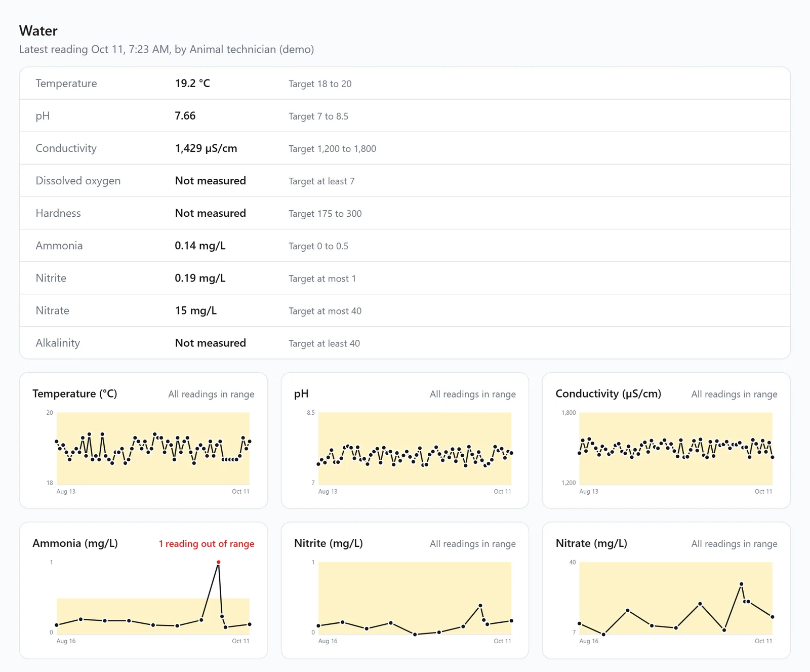Click Dissolved oxygen 'Not measured' value
The height and width of the screenshot is (672, 810).
tap(211, 181)
